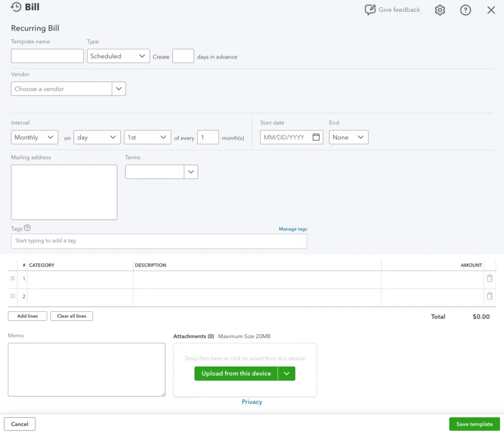The image size is (504, 439).
Task: Open the Start date calendar picker
Action: point(316,137)
